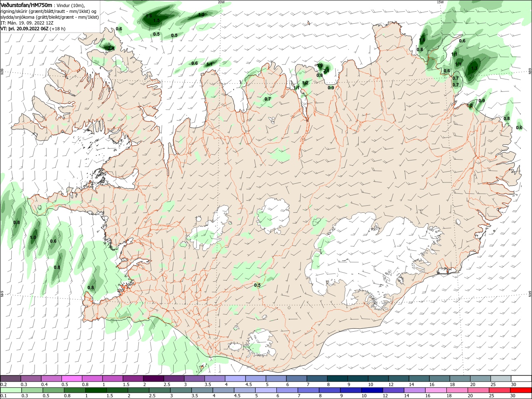Click the 'slydda/snjókoma' legend description text
The image size is (532, 399).
17,17
